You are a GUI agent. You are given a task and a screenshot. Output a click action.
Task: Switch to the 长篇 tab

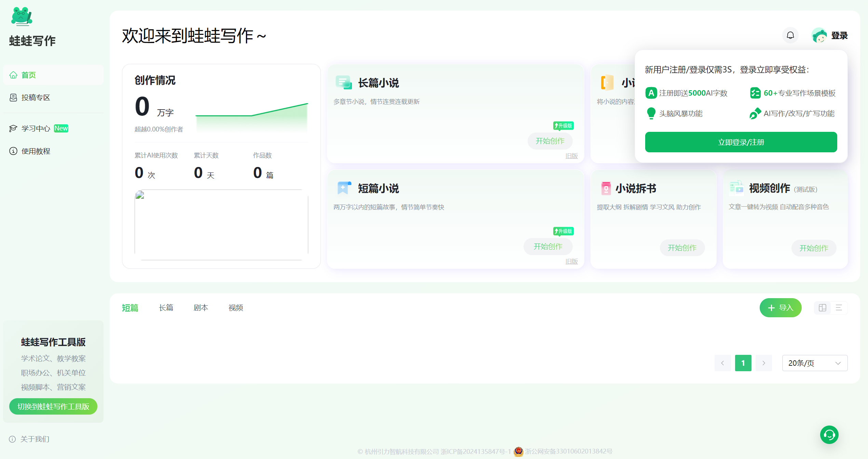[x=166, y=308]
